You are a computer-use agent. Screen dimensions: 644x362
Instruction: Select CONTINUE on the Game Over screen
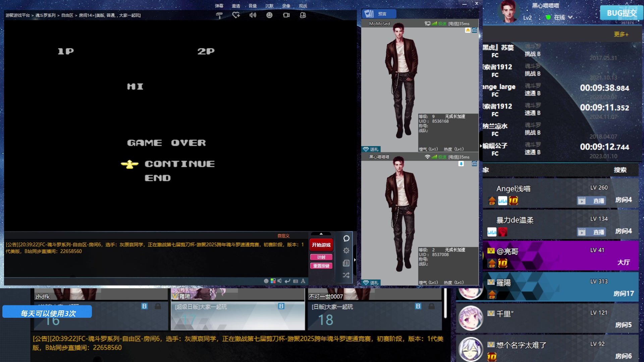coord(179,164)
